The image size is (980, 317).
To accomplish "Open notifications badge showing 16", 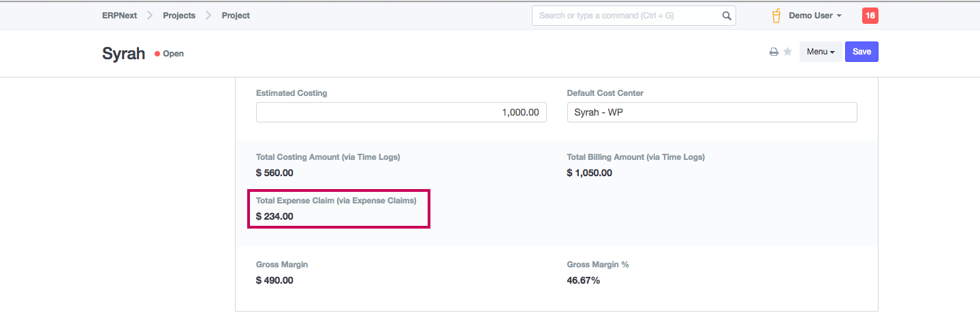I will click(870, 16).
